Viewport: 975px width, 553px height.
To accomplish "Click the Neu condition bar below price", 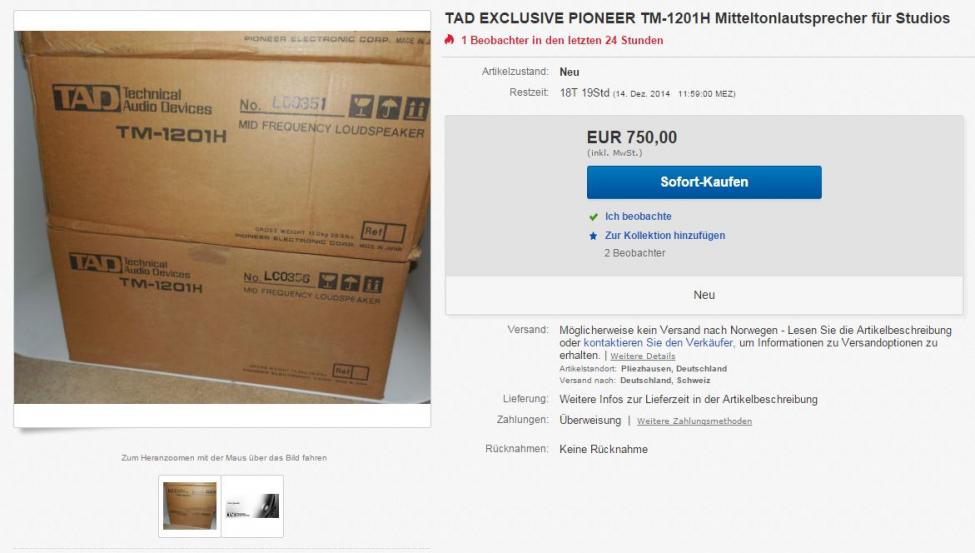I will click(x=704, y=295).
